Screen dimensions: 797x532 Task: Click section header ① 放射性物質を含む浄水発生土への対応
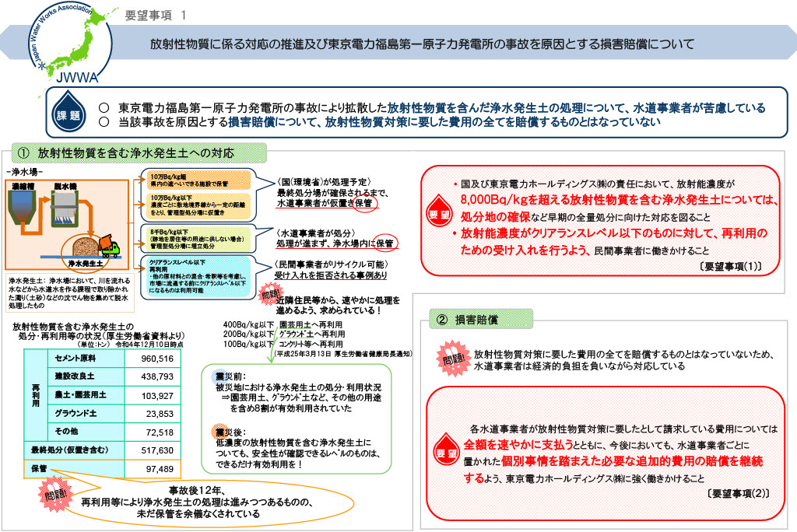point(139,153)
